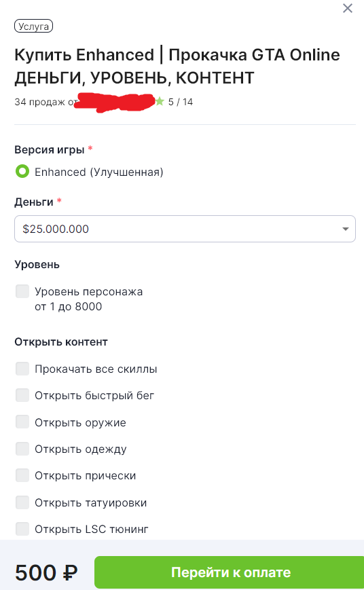364x590 pixels.
Task: Click Перейти к оплате button
Action: [230, 572]
